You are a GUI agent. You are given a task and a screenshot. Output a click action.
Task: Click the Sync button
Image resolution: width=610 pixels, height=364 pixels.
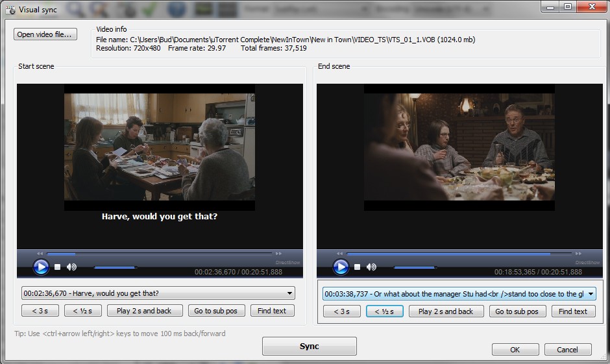tap(310, 346)
